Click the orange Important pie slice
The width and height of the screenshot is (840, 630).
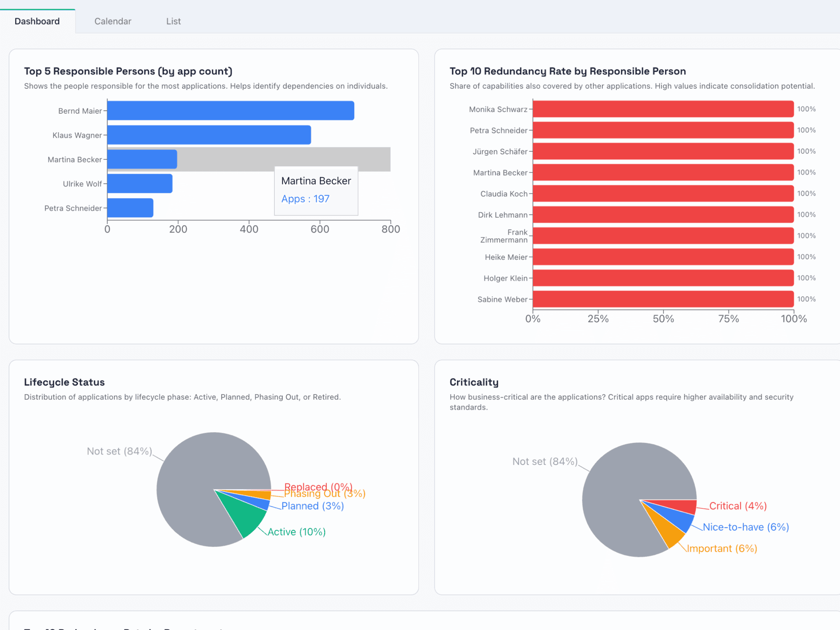pos(667,532)
